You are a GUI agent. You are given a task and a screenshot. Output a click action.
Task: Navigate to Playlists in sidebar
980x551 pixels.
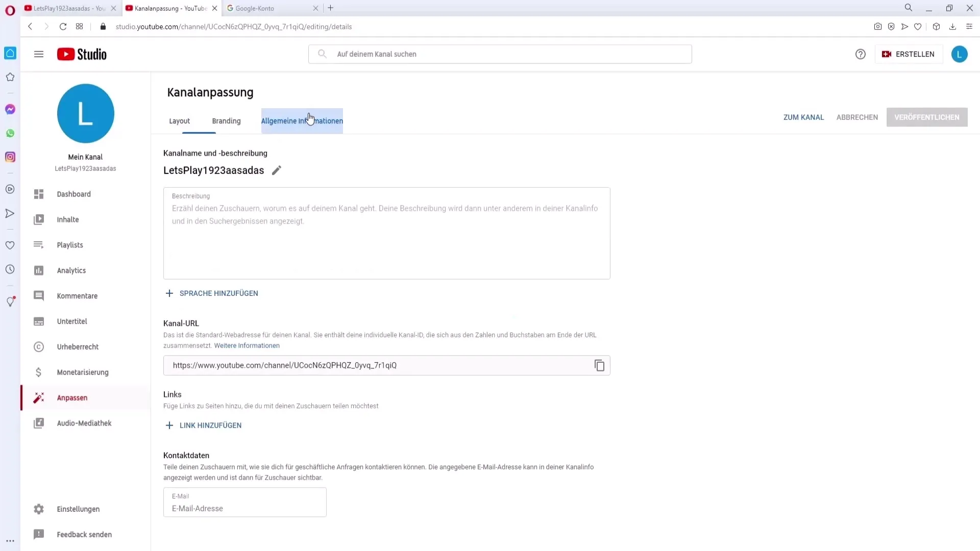pos(70,245)
